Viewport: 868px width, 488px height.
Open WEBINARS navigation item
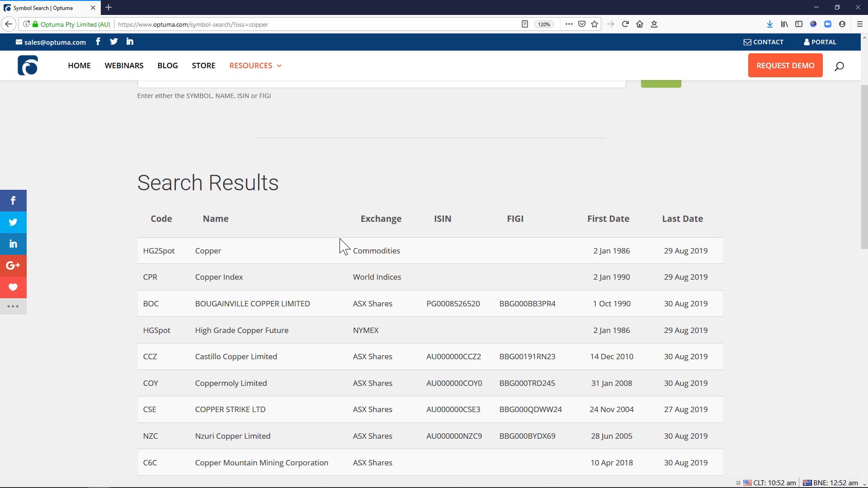tap(124, 66)
